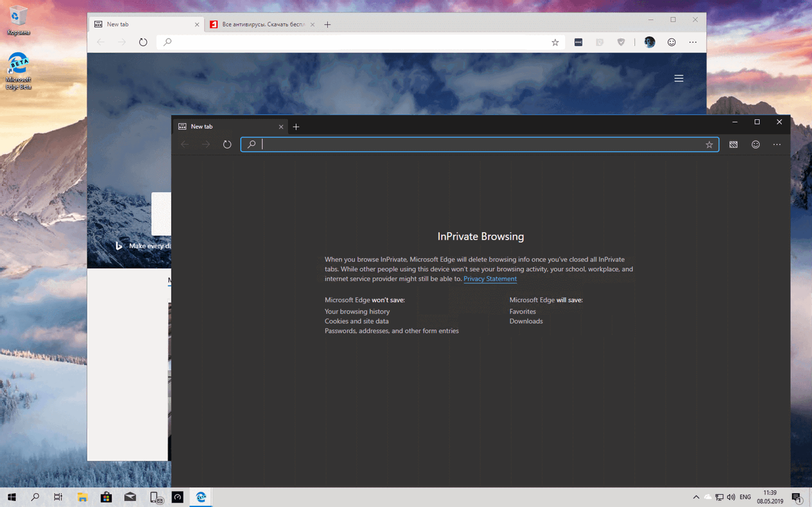Click the 'Microsoft Edge won't save:' label
The width and height of the screenshot is (812, 507).
365,300
